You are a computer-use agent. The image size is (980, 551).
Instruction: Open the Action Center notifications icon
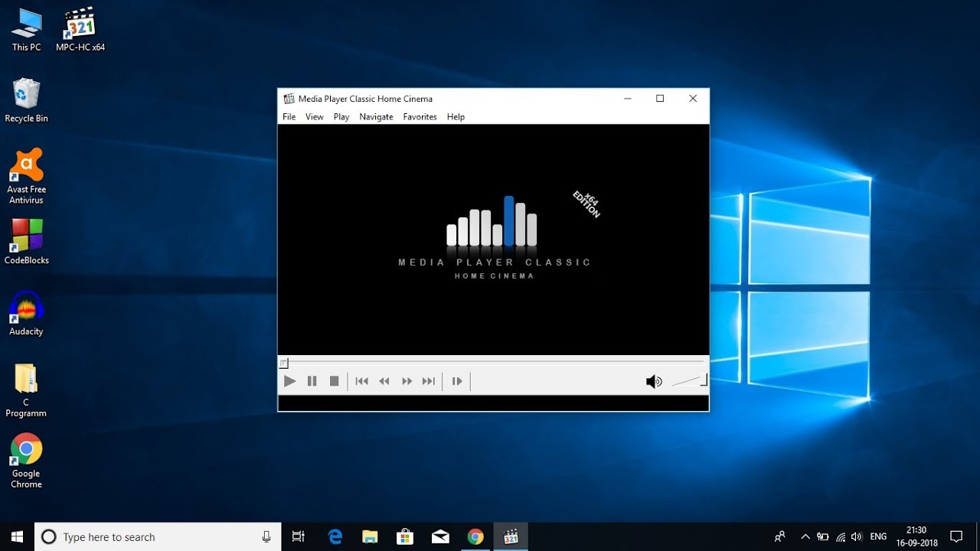pos(956,536)
